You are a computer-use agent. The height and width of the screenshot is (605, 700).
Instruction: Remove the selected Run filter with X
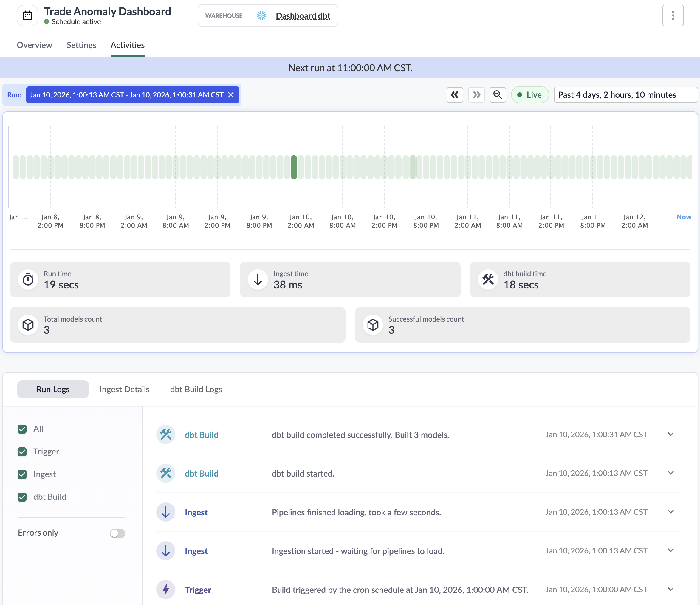point(231,95)
